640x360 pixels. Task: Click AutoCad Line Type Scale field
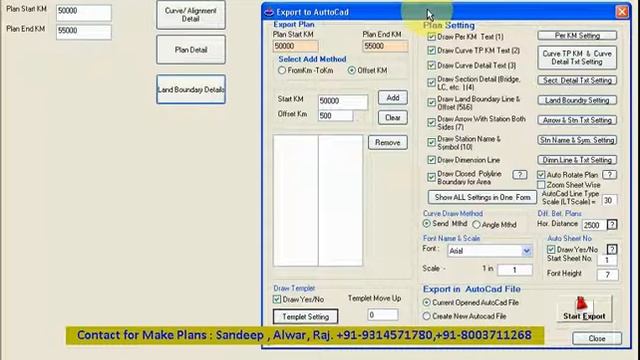609,200
